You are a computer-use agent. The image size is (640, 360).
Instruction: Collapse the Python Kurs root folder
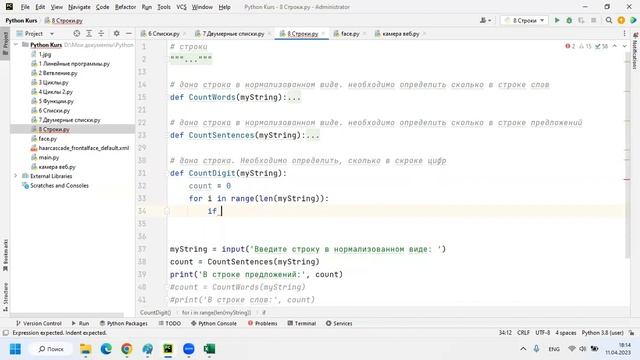[x=16, y=44]
